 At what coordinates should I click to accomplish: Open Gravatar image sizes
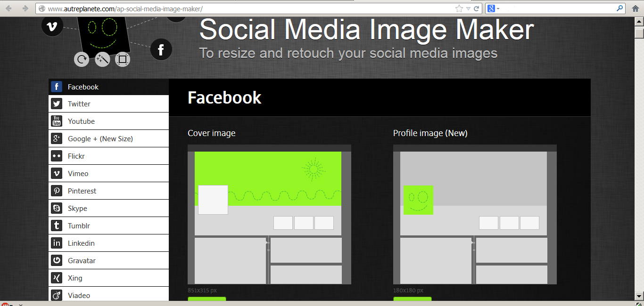108,261
